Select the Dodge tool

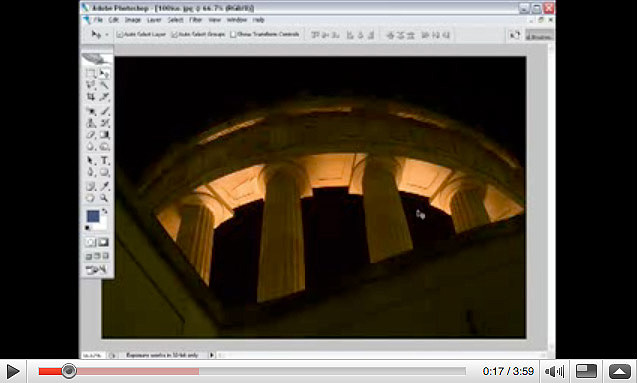point(105,147)
